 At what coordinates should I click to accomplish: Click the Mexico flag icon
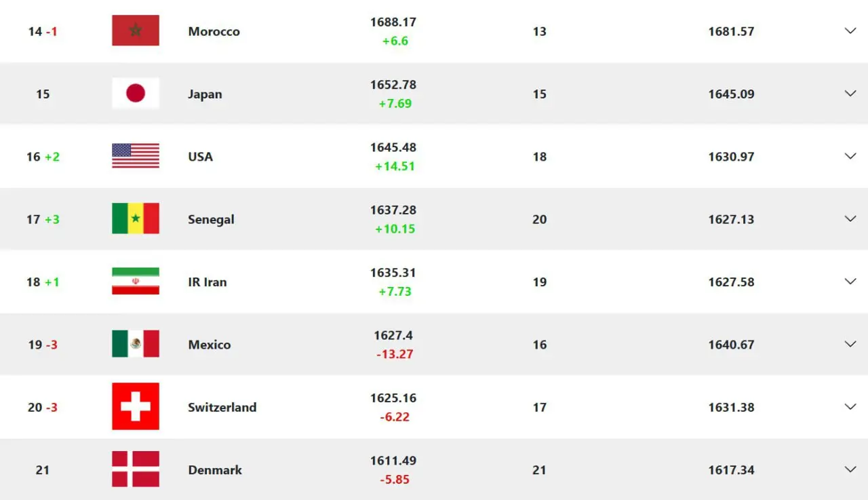tap(136, 344)
